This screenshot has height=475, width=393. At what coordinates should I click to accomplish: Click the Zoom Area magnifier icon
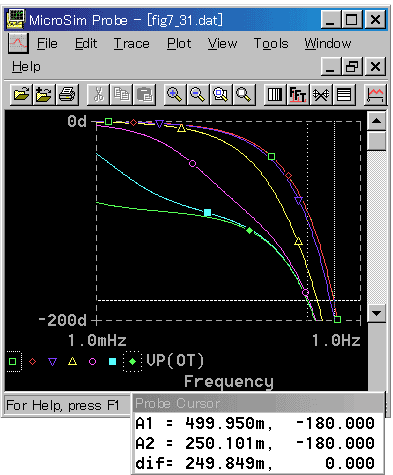(x=221, y=95)
